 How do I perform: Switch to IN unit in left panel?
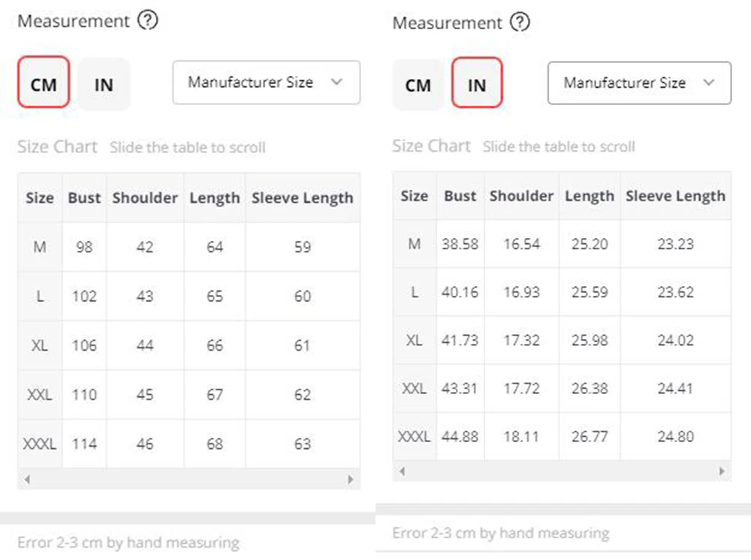[104, 84]
